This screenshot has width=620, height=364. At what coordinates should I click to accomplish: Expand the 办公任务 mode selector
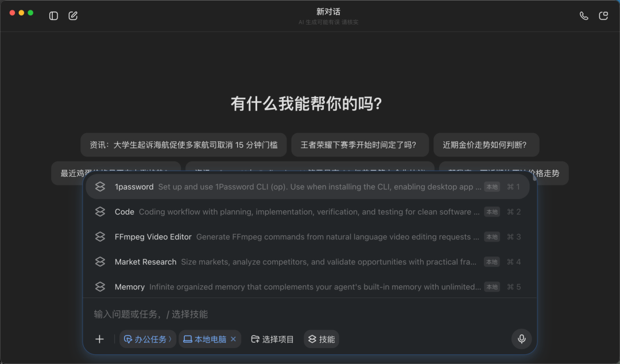(148, 339)
